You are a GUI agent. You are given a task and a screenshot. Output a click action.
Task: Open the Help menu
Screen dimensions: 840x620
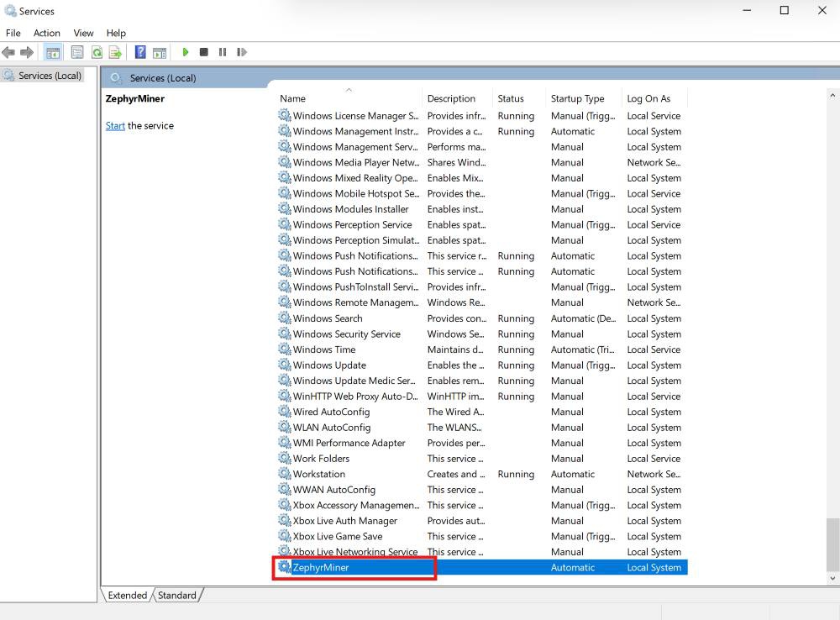(x=116, y=33)
